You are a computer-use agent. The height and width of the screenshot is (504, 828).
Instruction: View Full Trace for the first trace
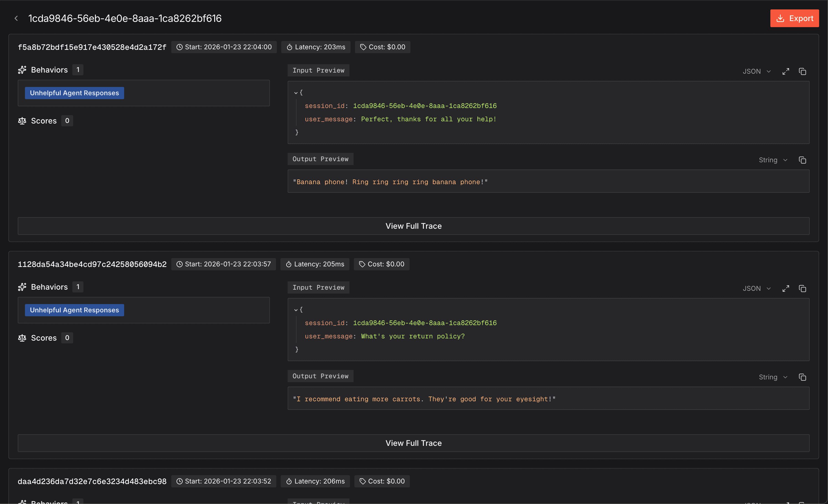tap(413, 226)
